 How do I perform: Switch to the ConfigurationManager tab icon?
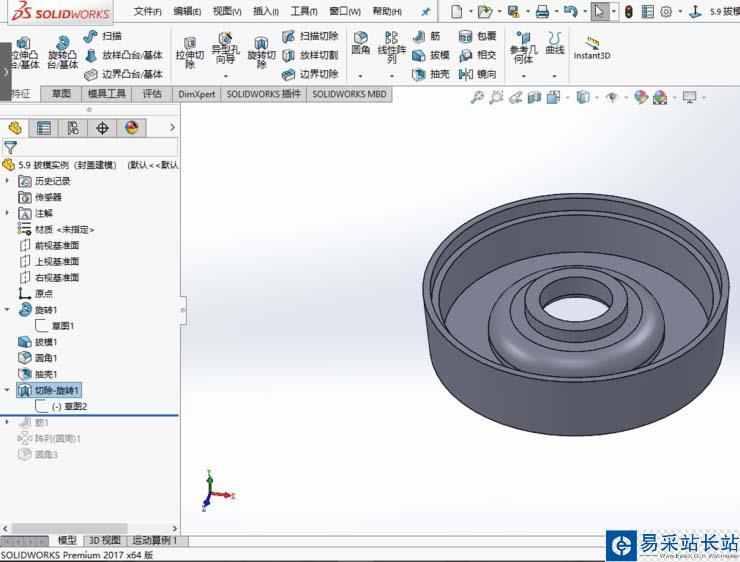(73, 128)
